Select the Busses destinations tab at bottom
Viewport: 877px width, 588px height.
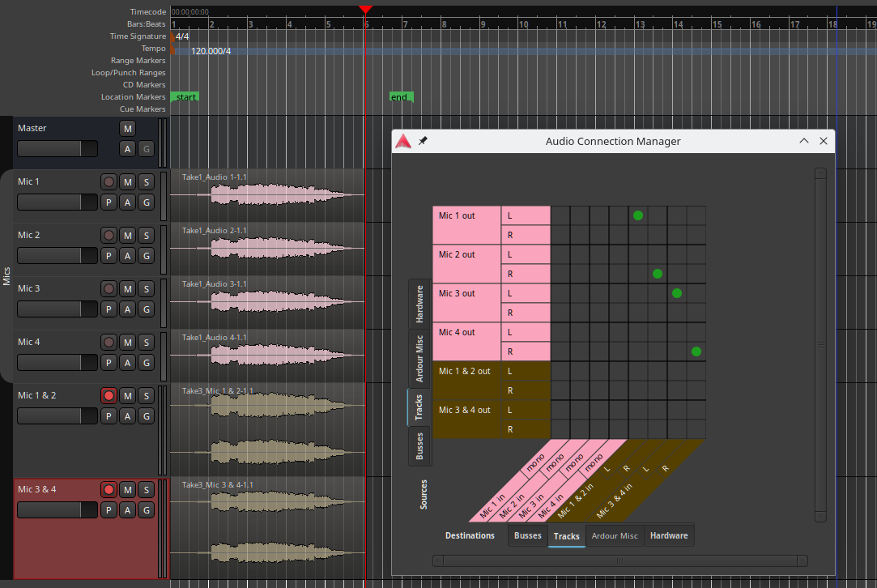coord(528,535)
